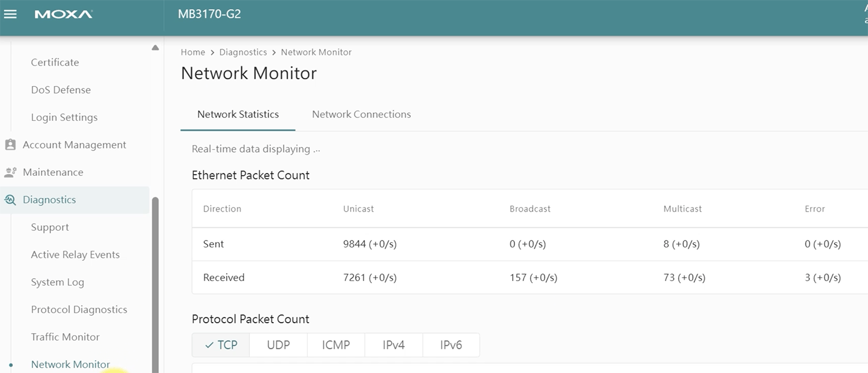Click the Maintenance people icon in sidebar
The height and width of the screenshot is (373, 868).
10,172
